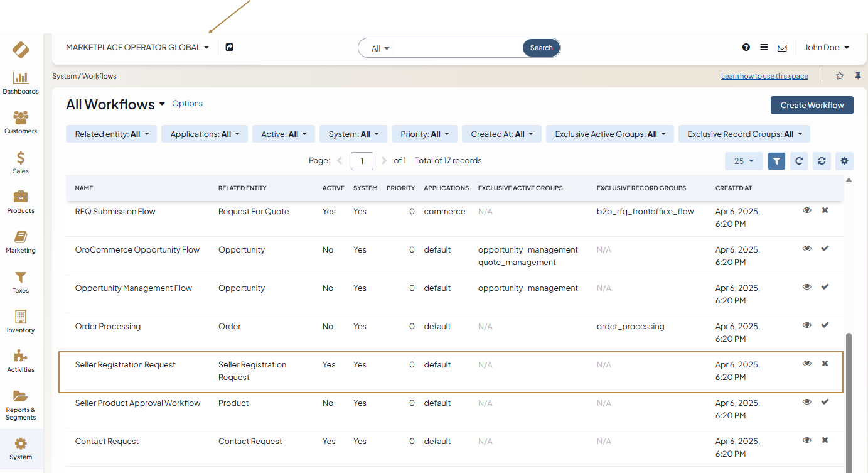Open the Reports & Segments sidebar menu

21,405
